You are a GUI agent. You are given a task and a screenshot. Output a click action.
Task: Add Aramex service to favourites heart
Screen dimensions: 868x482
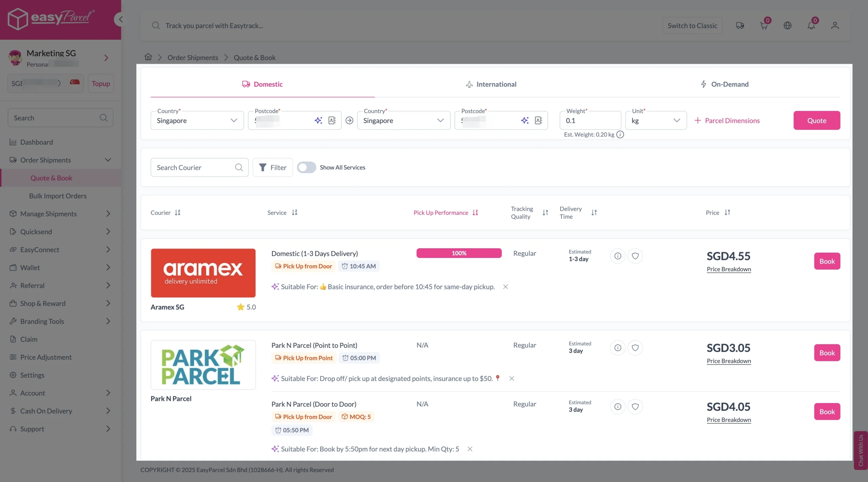point(635,256)
